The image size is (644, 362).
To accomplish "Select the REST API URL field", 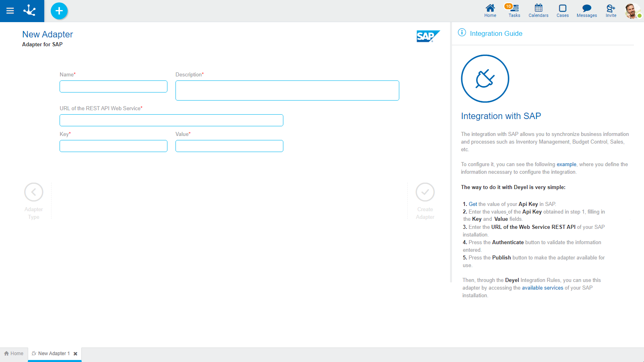I will (x=171, y=120).
